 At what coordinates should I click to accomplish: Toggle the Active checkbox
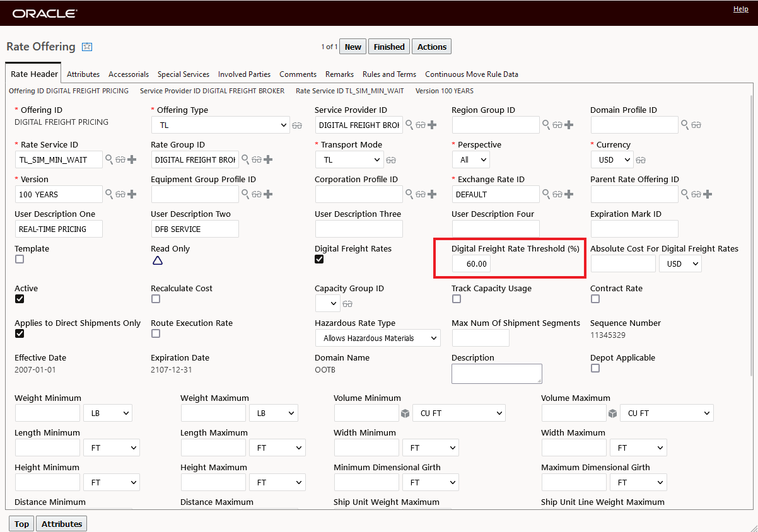20,299
